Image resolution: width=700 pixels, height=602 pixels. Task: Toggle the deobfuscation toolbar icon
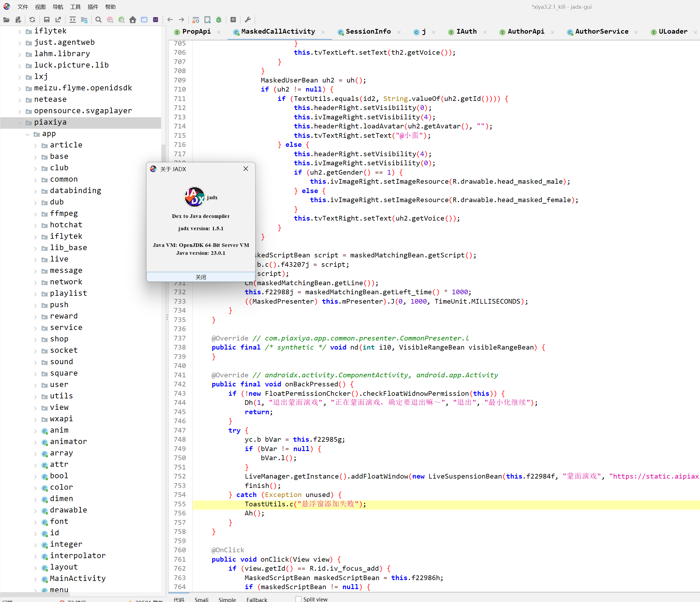tap(196, 20)
